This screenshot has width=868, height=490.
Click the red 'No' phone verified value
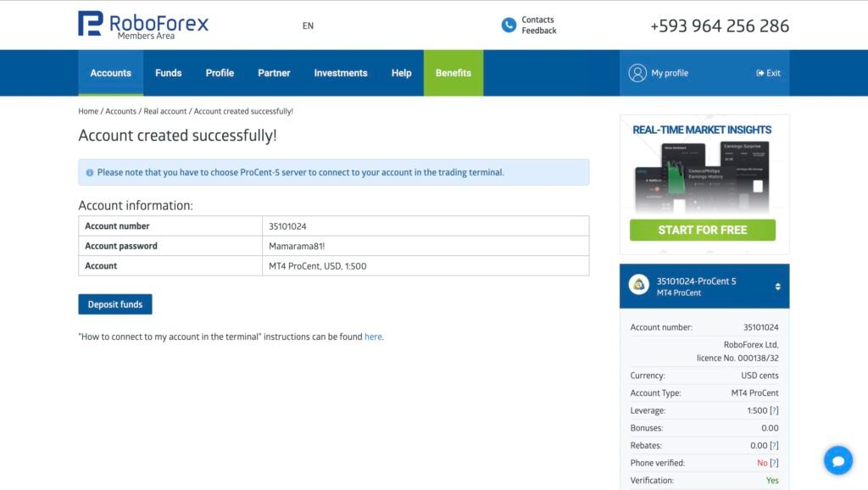[x=762, y=463]
